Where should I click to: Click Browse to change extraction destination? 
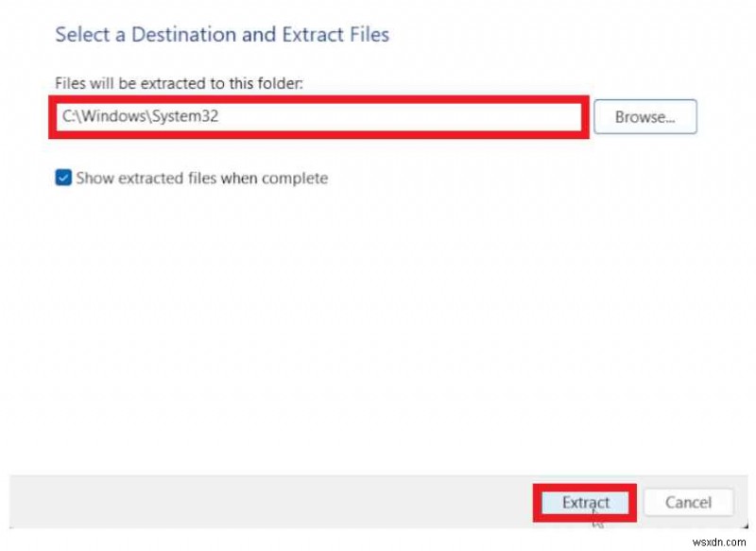[x=645, y=116]
